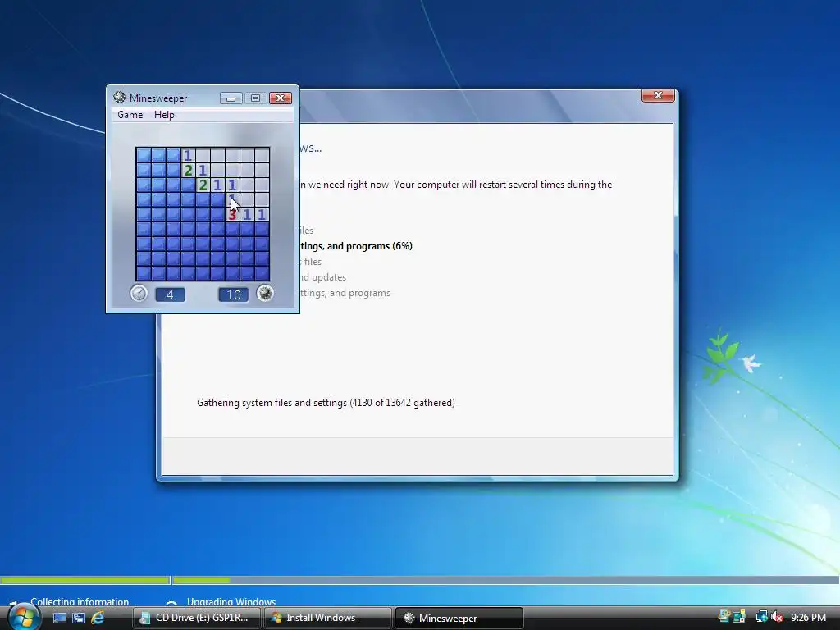Click the Switch between windows quick launch icon

pyautogui.click(x=79, y=619)
